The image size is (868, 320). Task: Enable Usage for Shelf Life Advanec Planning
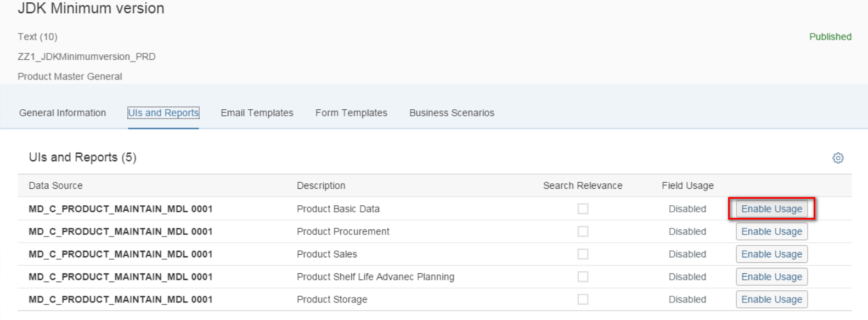(771, 277)
